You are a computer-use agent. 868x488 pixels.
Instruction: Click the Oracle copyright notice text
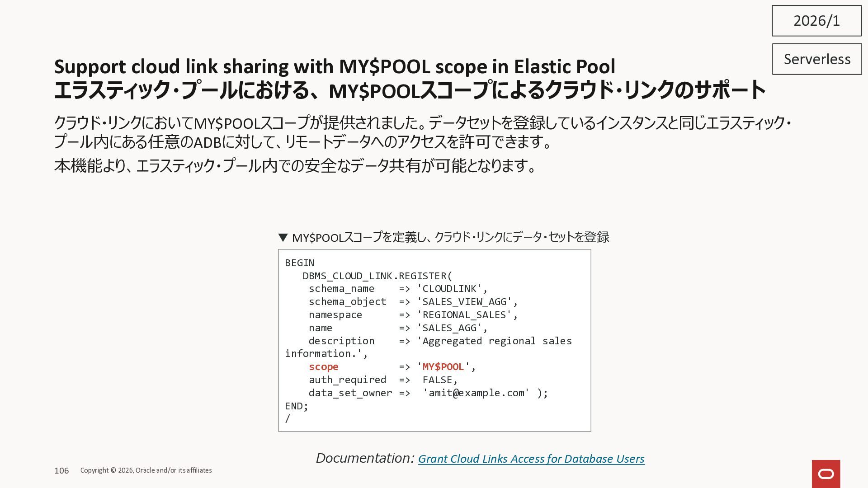[x=146, y=470]
